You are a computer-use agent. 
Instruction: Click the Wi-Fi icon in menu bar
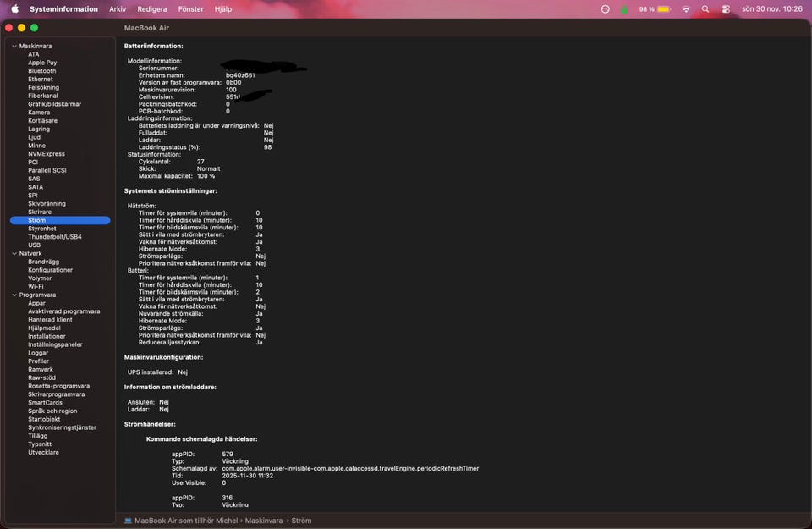pos(686,8)
